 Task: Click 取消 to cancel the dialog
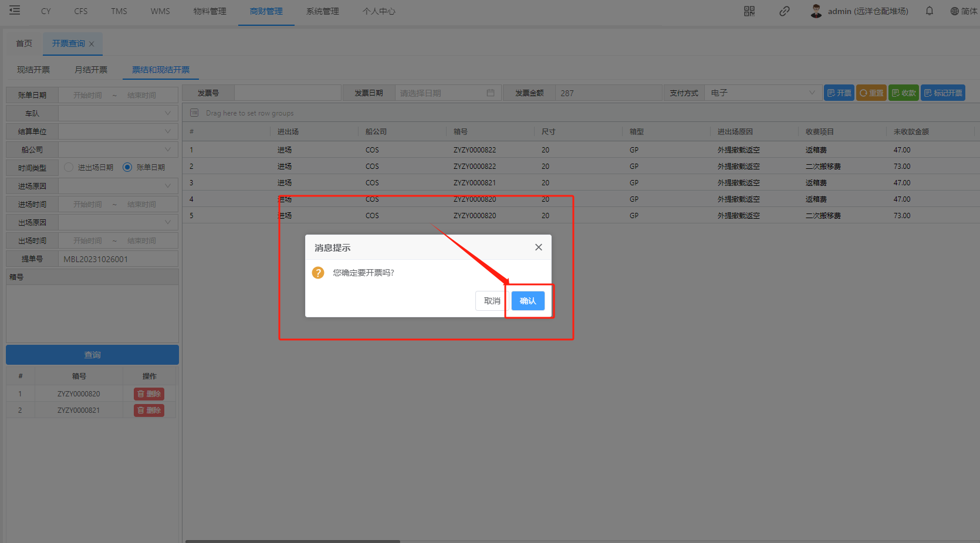pos(492,301)
